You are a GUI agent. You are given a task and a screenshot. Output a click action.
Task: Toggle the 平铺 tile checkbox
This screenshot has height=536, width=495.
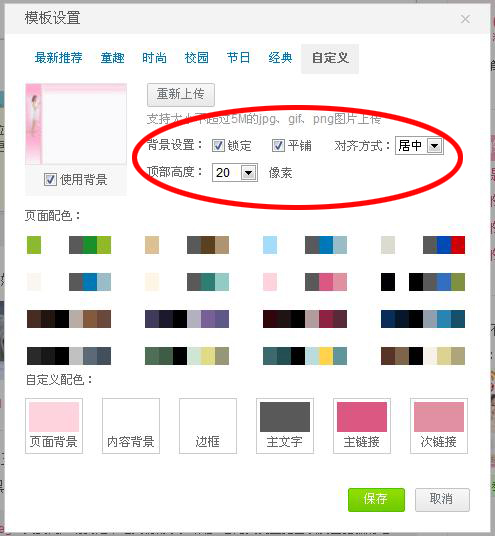278,146
